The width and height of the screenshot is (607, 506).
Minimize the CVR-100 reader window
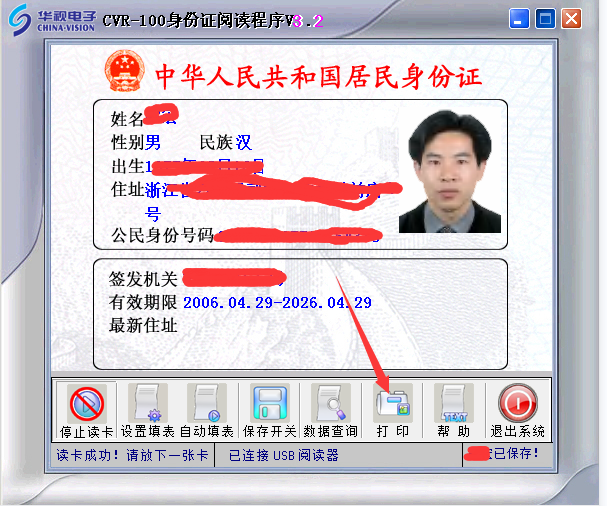coord(519,17)
